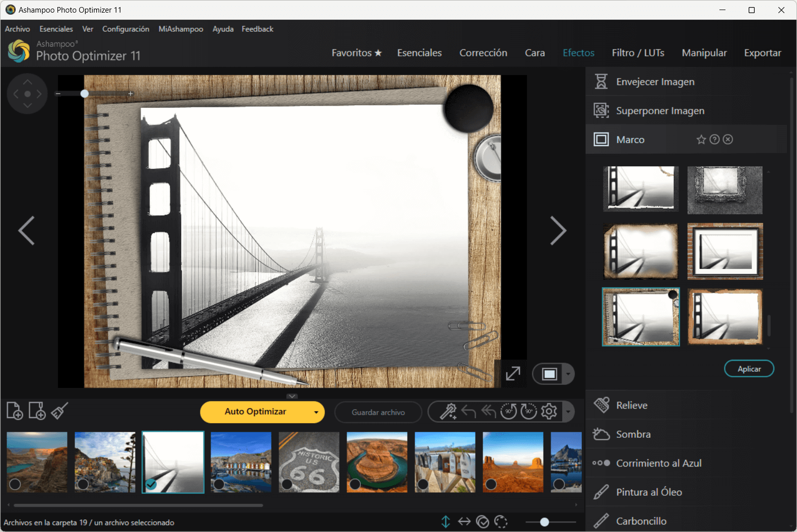Rotate image 90° clockwise
Viewport: 797px width, 532px height.
coord(528,412)
